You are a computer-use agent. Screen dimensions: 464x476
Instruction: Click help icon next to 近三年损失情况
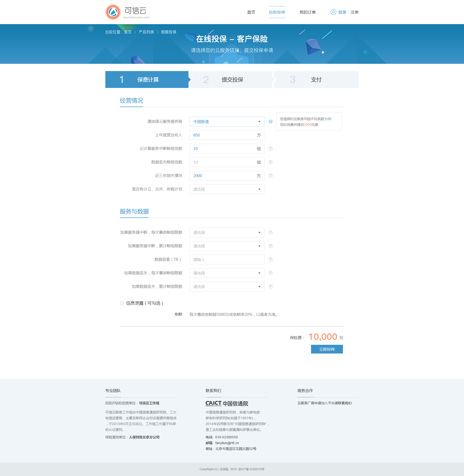coord(270,176)
